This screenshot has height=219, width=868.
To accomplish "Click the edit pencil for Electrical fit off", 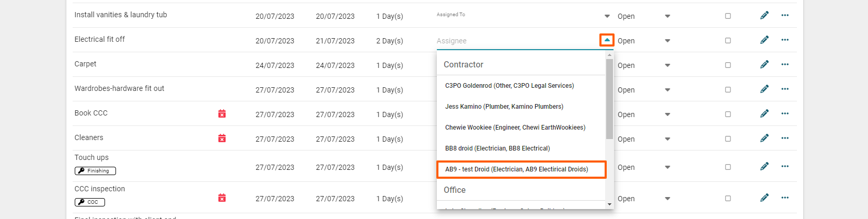I will pyautogui.click(x=764, y=40).
